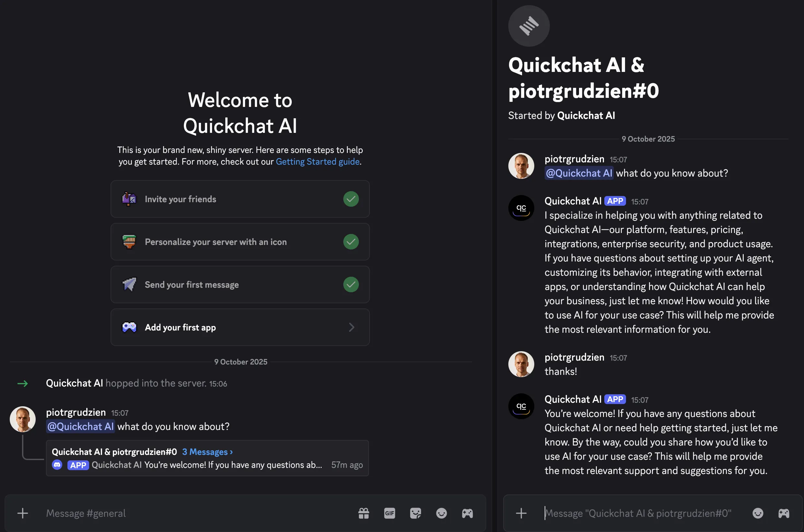Open the Apps controller icon in #general bar
Viewport: 804px width, 532px height.
[467, 513]
